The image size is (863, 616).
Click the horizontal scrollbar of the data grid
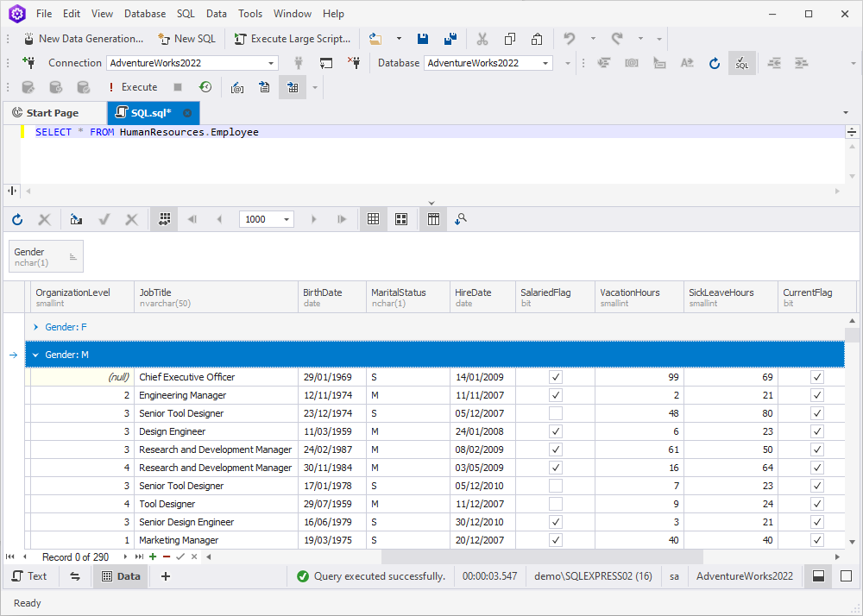point(542,556)
